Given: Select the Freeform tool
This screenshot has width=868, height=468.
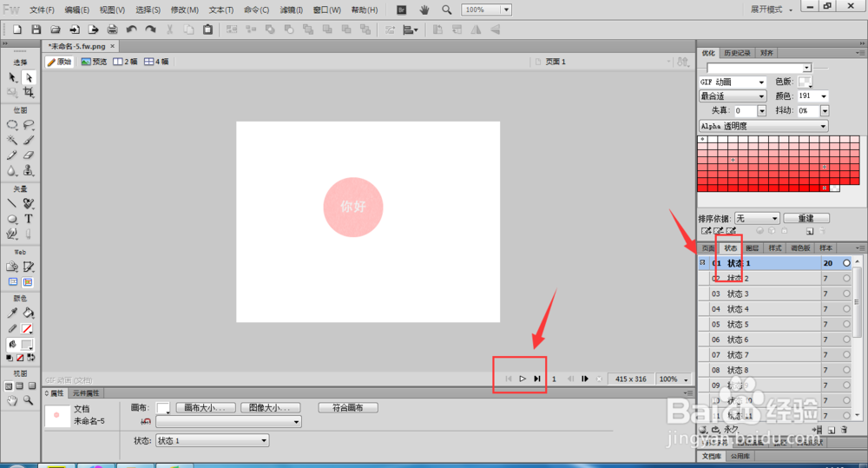Looking at the screenshot, I should [x=12, y=234].
